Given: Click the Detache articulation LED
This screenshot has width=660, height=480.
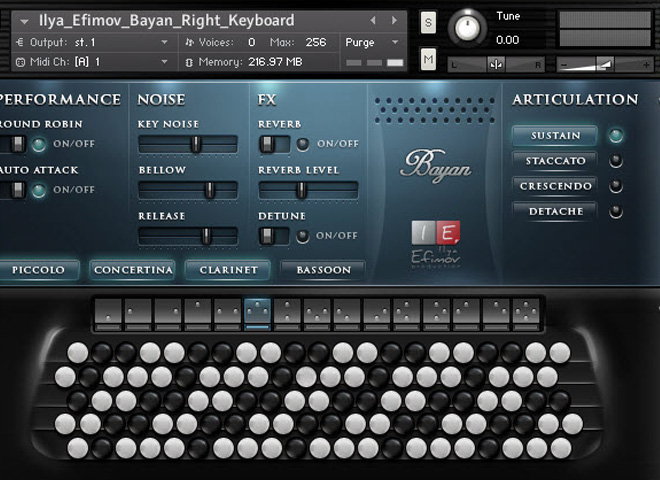Looking at the screenshot, I should [616, 211].
